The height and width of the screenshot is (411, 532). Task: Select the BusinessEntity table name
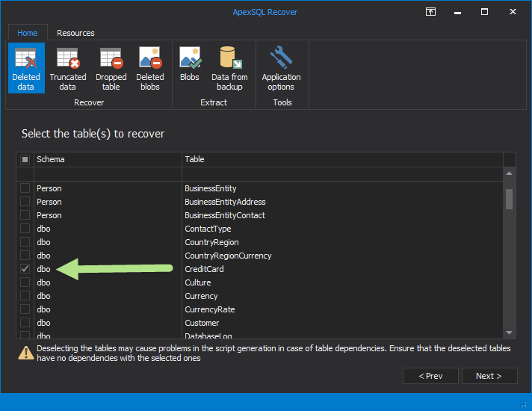click(x=211, y=188)
